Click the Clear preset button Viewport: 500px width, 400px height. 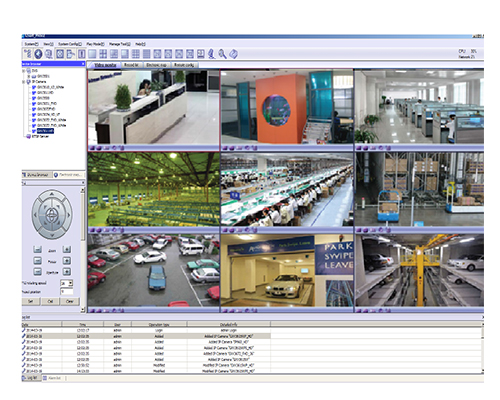[x=70, y=301]
